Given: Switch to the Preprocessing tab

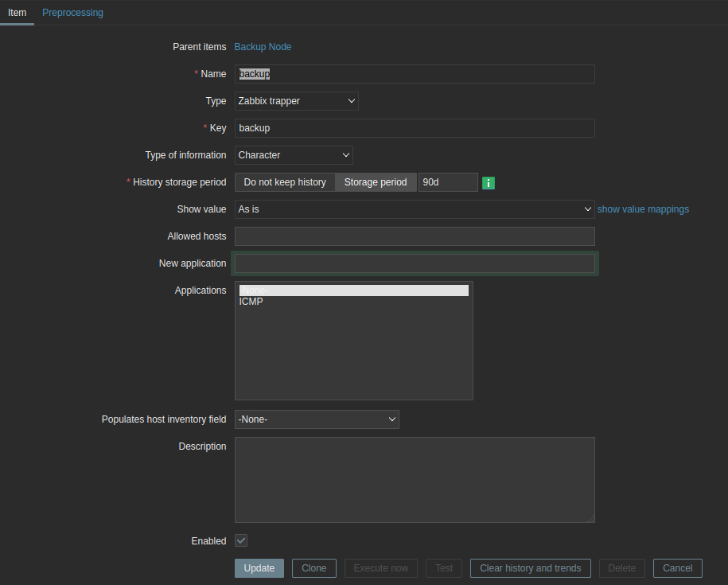Looking at the screenshot, I should pyautogui.click(x=72, y=13).
